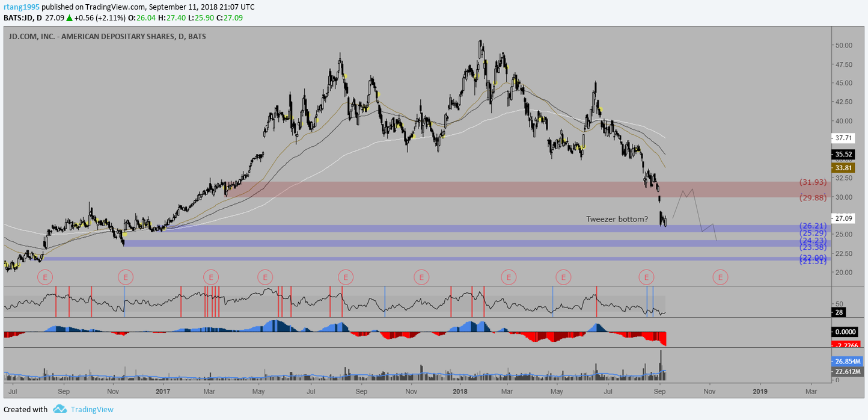Viewport: 868px width, 420px height.
Task: Click the MACD 0.0000 zero-line label
Action: [x=846, y=332]
